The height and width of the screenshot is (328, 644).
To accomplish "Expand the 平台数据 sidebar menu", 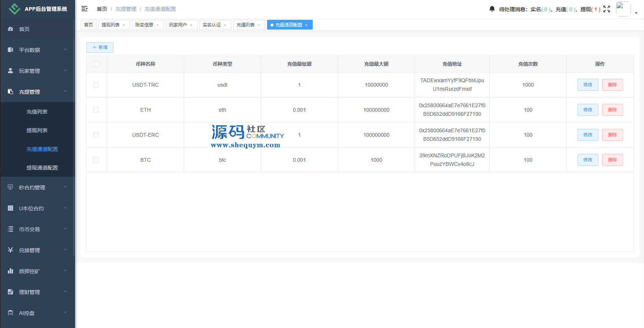I will click(x=37, y=50).
